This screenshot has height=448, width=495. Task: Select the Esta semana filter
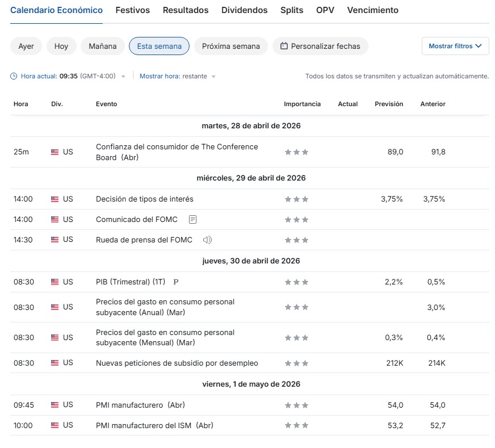click(159, 46)
